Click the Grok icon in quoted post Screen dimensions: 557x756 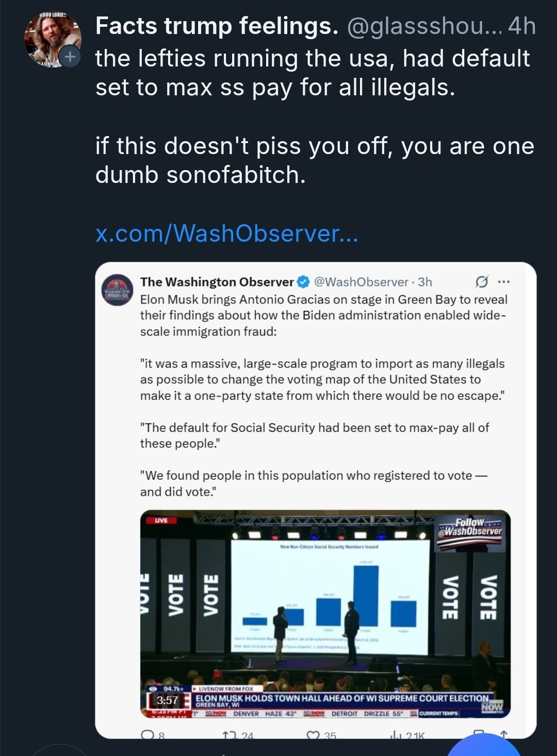tap(481, 282)
